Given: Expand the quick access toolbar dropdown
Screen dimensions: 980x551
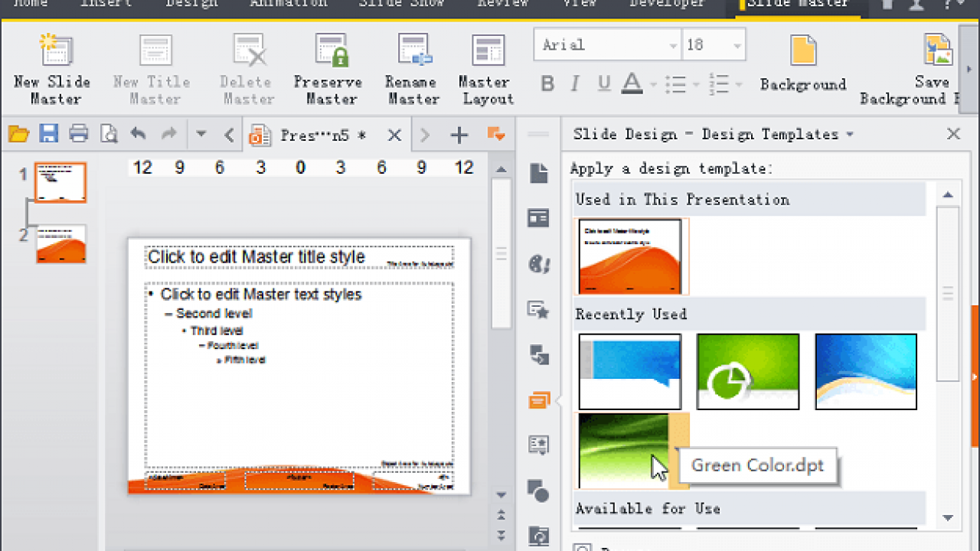Looking at the screenshot, I should [201, 134].
